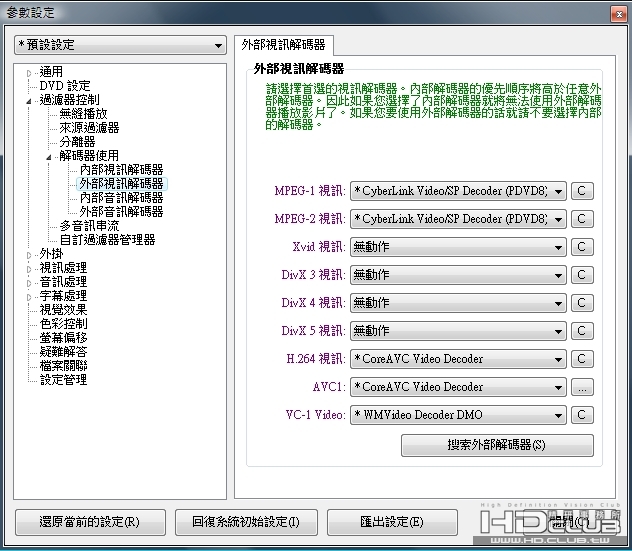Image resolution: width=632 pixels, height=551 pixels.
Task: Switch to the 外部視訊解碼器 tab
Action: (283, 45)
